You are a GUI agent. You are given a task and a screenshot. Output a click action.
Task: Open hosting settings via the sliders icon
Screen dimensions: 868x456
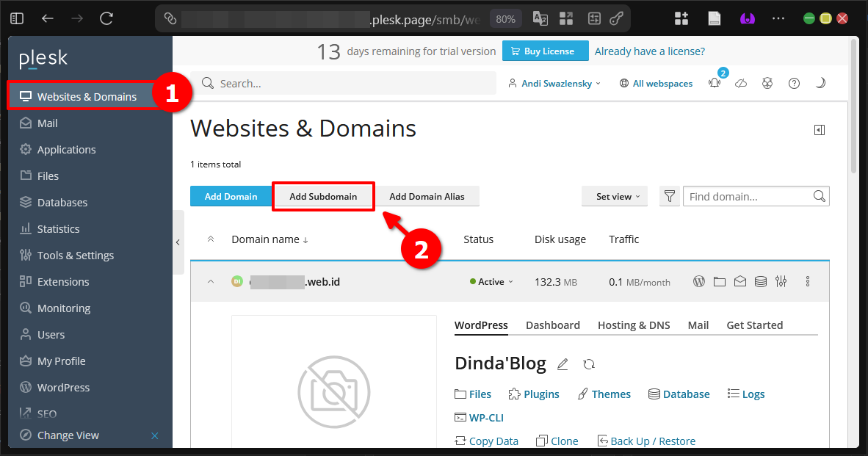coord(781,281)
